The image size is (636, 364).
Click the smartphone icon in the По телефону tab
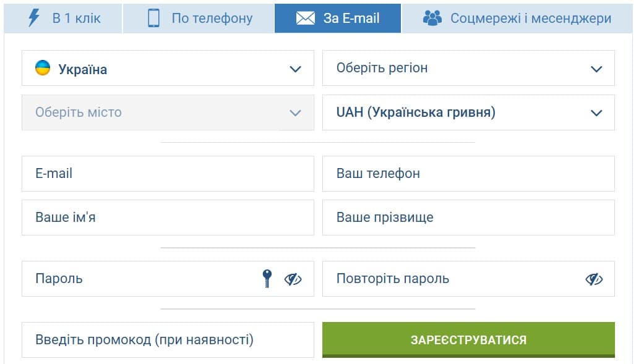pyautogui.click(x=153, y=19)
